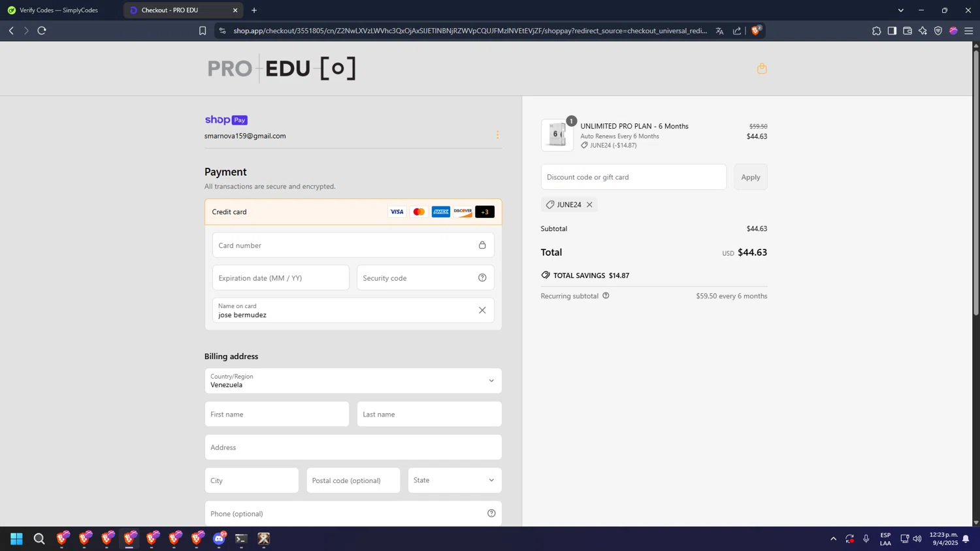Open the share page icon
Screen dimensions: 980x551
(x=737, y=31)
